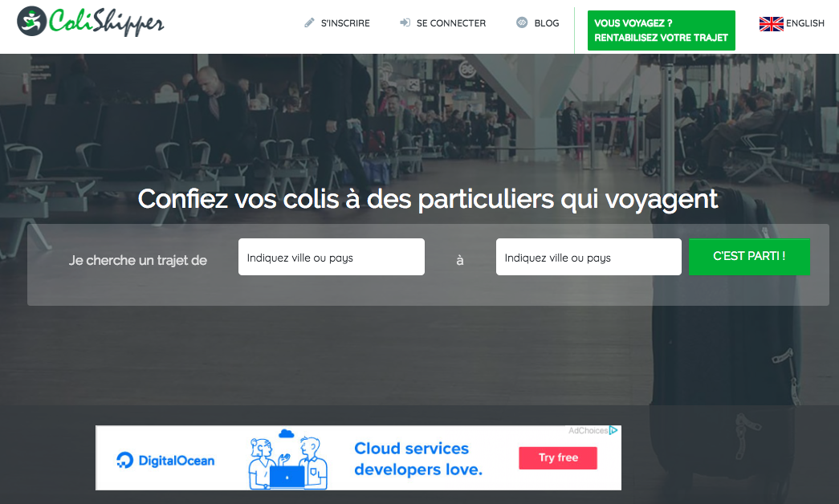This screenshot has height=504, width=839.
Task: Go to the BLOG section
Action: (546, 23)
